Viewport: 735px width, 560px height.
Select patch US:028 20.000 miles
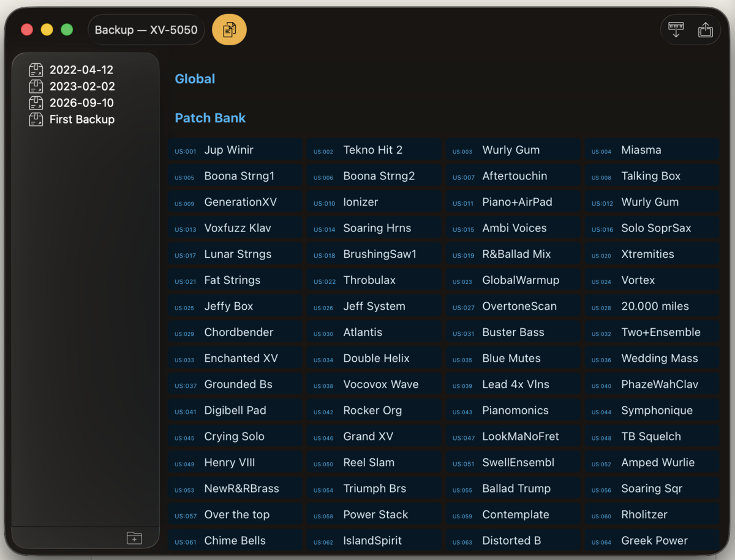point(652,306)
